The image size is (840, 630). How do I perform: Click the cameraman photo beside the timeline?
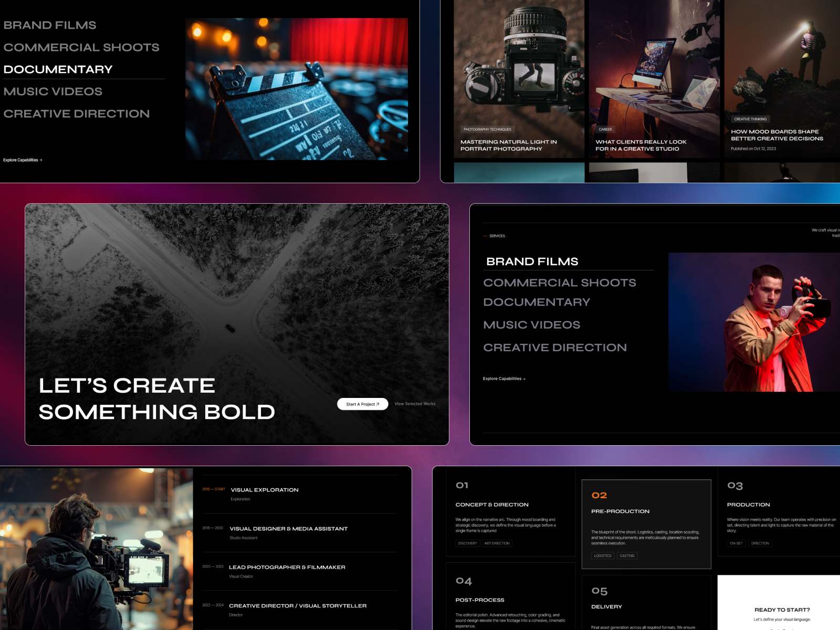97,549
